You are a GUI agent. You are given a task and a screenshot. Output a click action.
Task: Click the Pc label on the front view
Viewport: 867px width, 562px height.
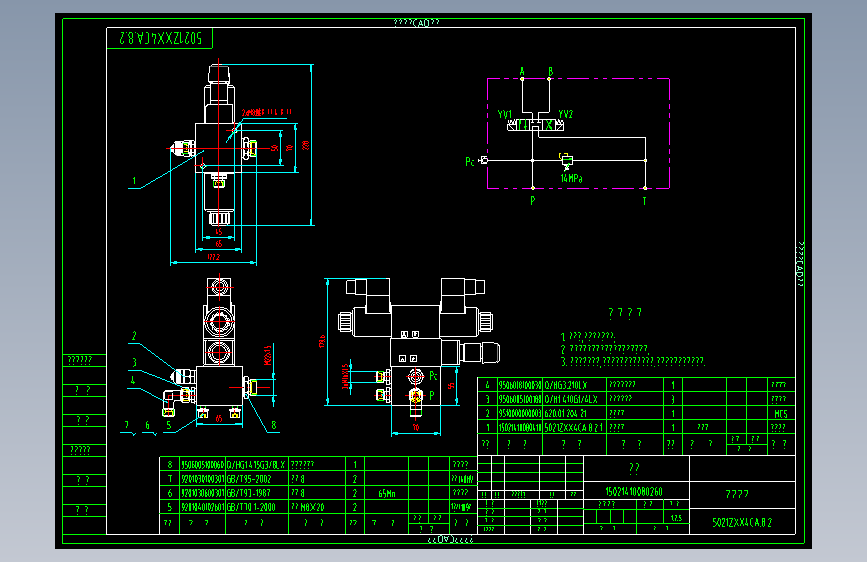433,376
